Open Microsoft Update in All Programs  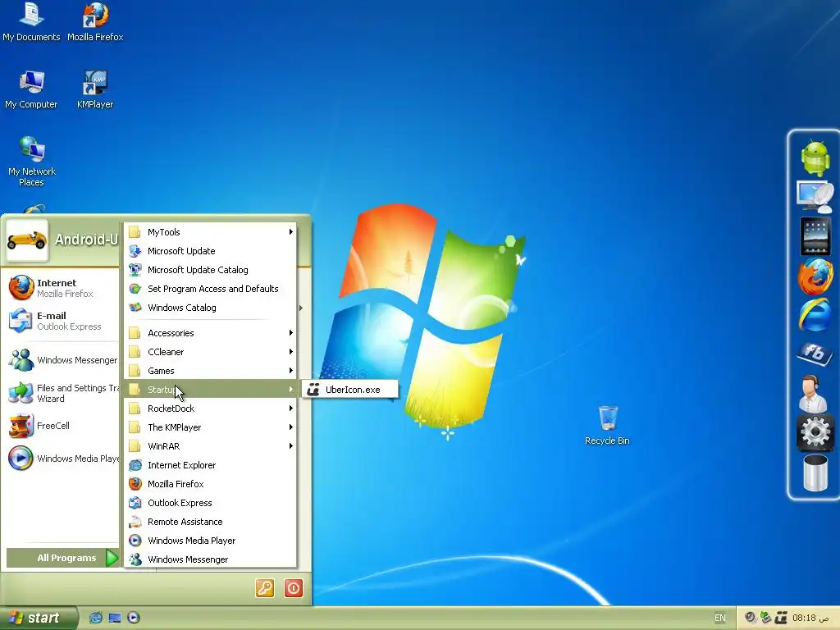211,251
